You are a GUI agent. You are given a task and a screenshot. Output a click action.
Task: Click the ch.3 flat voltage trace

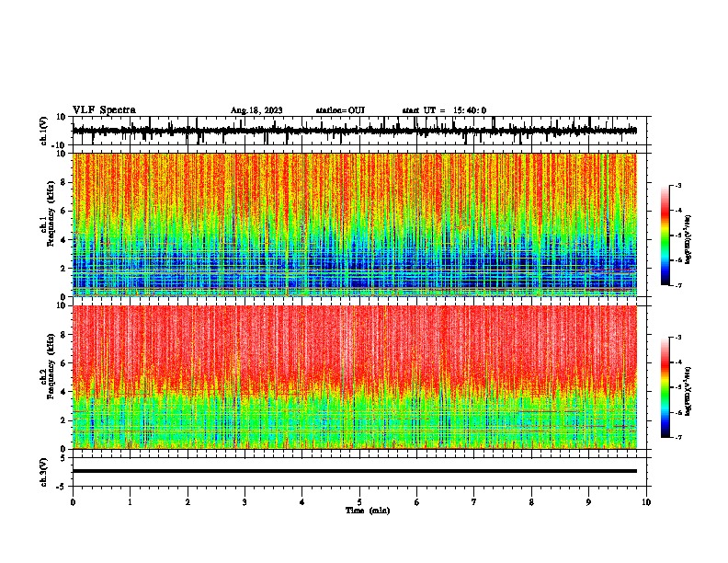[355, 471]
